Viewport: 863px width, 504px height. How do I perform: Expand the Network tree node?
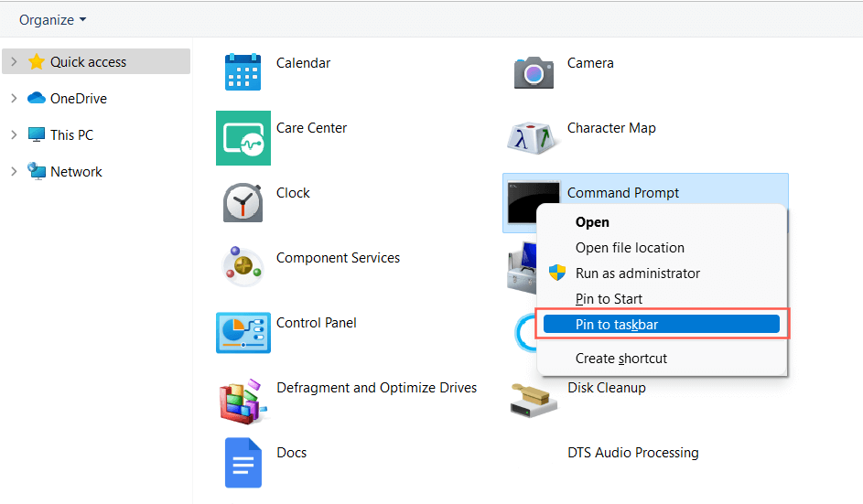point(14,172)
